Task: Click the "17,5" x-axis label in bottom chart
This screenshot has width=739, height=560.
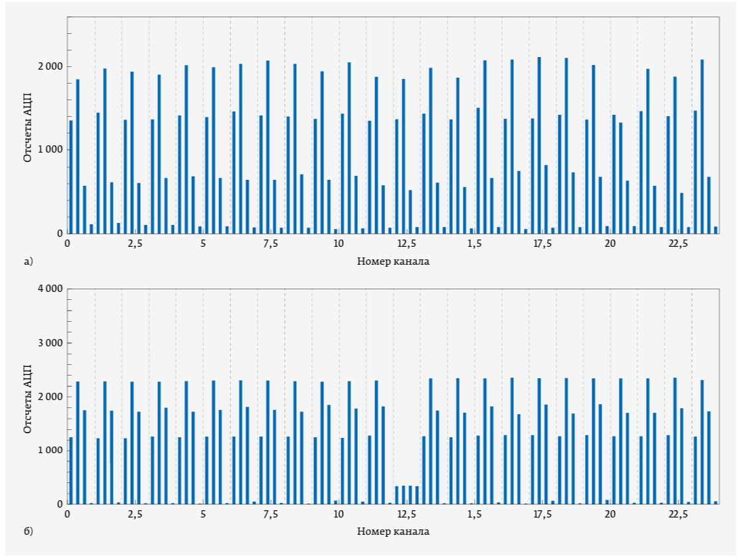Action: click(x=542, y=514)
